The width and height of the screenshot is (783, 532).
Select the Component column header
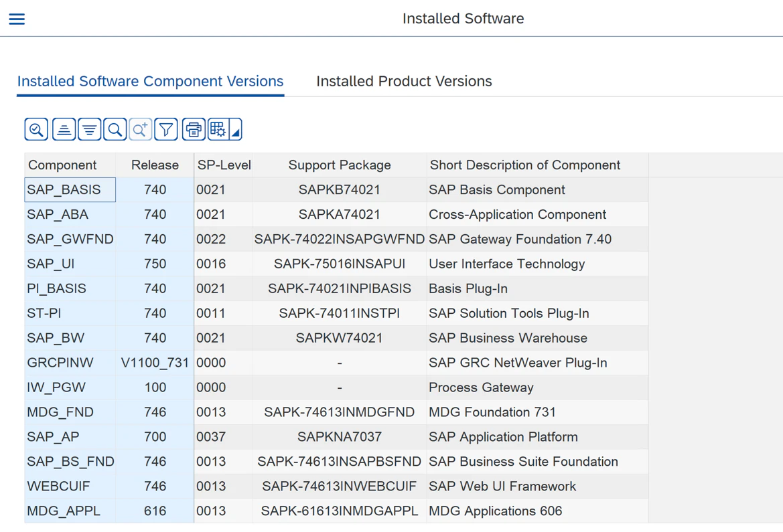click(70, 165)
